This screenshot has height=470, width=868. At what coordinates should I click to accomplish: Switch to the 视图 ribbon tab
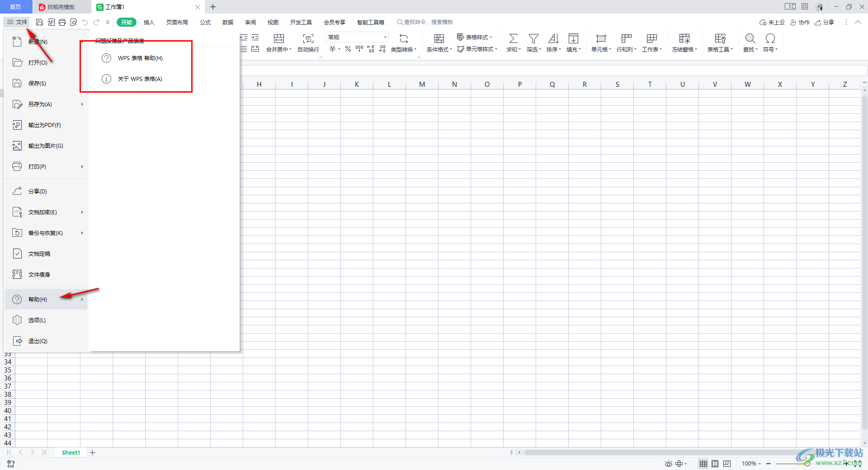(273, 22)
